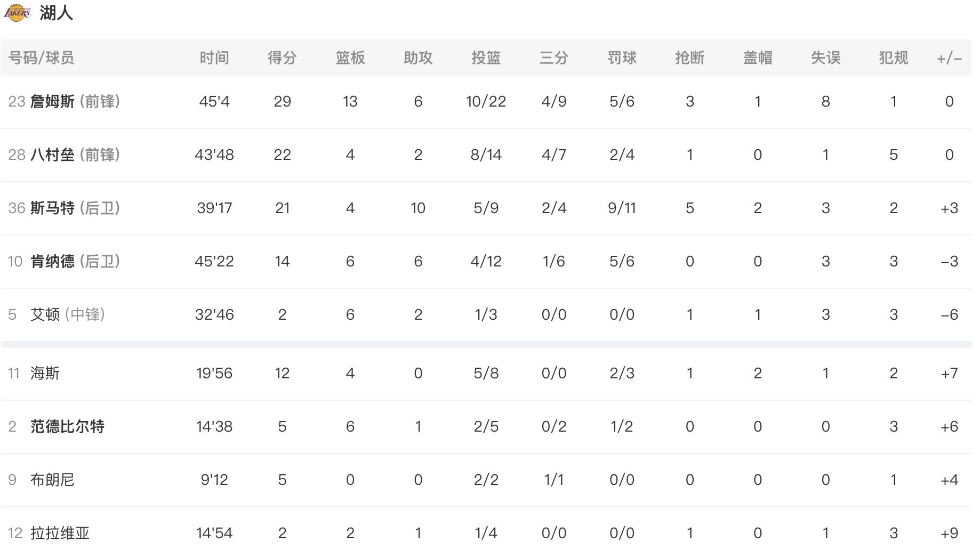Click the 得分 column header

point(282,58)
